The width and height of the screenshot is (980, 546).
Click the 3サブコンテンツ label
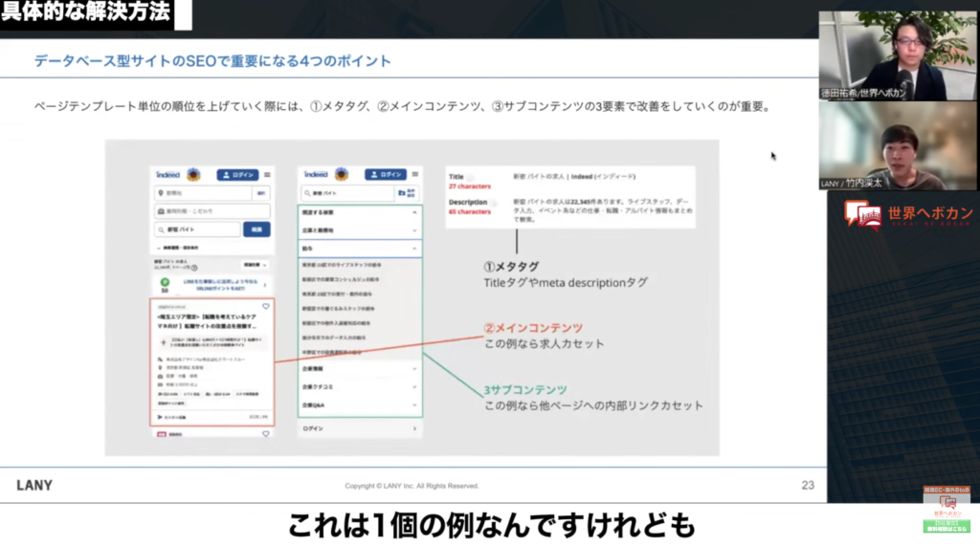(525, 390)
